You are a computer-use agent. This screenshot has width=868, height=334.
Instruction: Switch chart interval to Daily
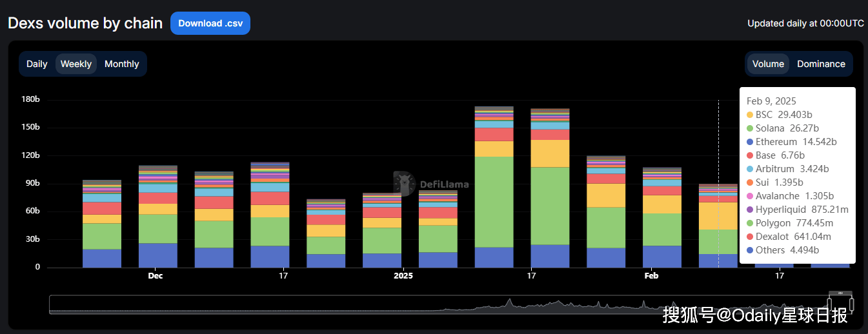pyautogui.click(x=37, y=64)
